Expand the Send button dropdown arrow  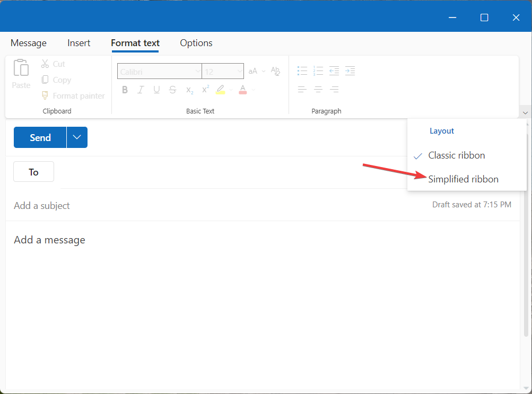pyautogui.click(x=77, y=137)
